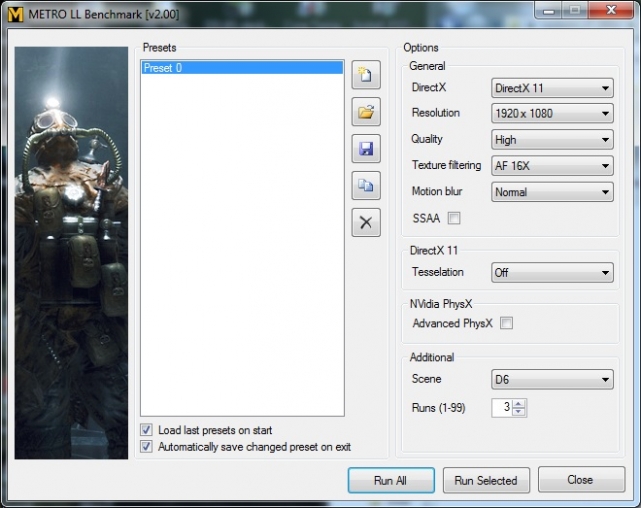641x508 pixels.
Task: Duplicate the preset with copy icon
Action: pyautogui.click(x=366, y=186)
